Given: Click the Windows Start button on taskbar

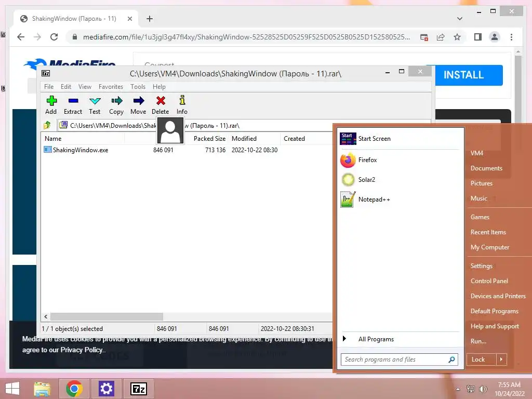Looking at the screenshot, I should coord(12,389).
